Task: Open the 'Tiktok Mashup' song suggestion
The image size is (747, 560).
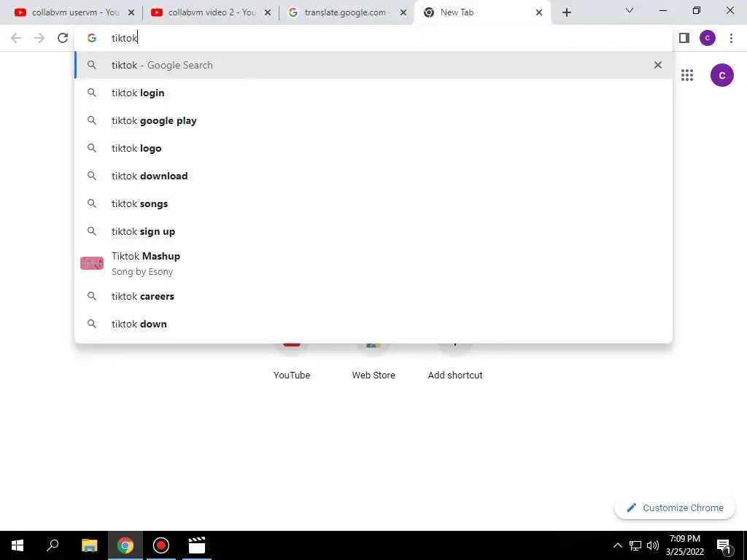Action: (373, 263)
